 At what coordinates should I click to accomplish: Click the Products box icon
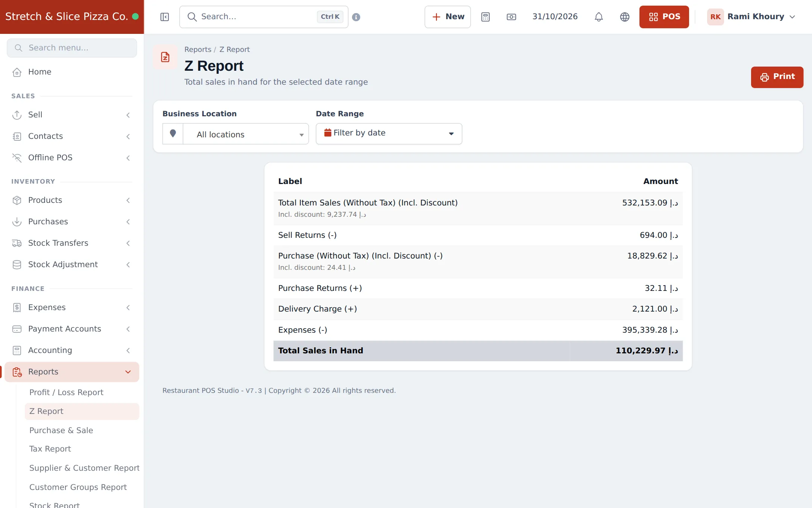pyautogui.click(x=17, y=200)
